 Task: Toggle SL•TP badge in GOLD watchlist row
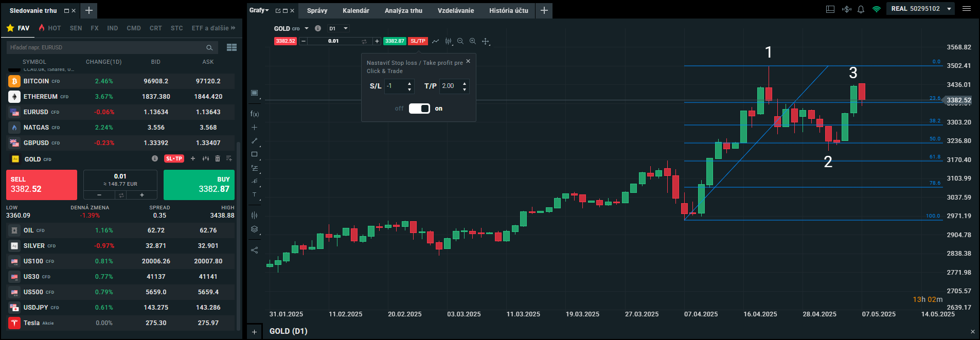point(174,159)
